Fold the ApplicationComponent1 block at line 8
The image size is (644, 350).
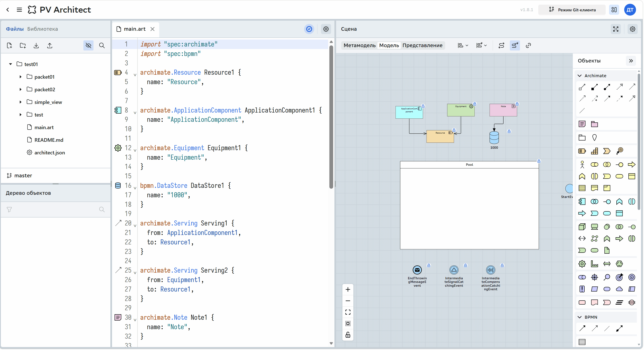coord(135,113)
